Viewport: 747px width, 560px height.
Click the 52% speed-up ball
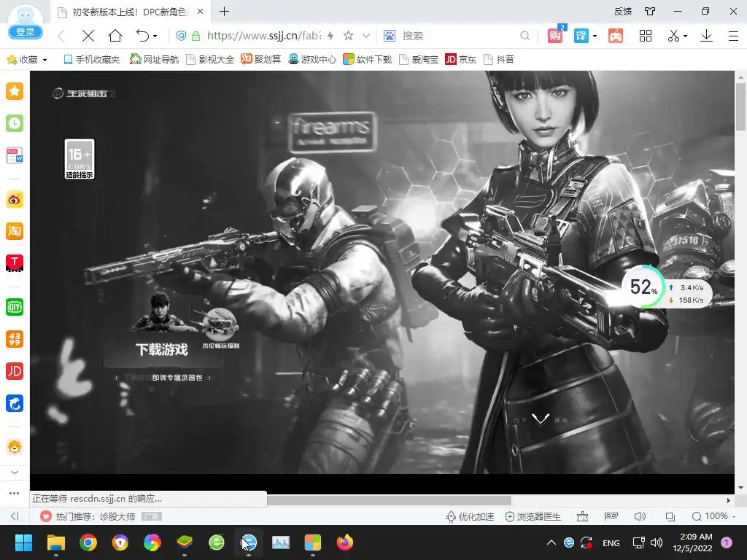[643, 287]
